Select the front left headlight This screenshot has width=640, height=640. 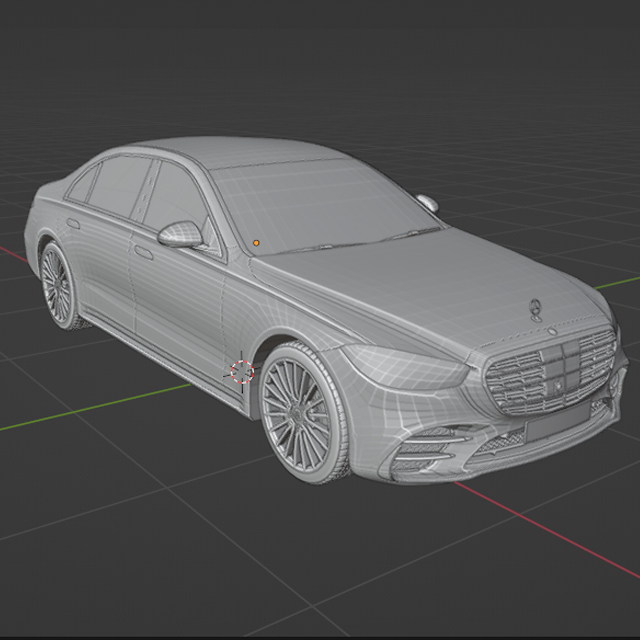tap(404, 366)
